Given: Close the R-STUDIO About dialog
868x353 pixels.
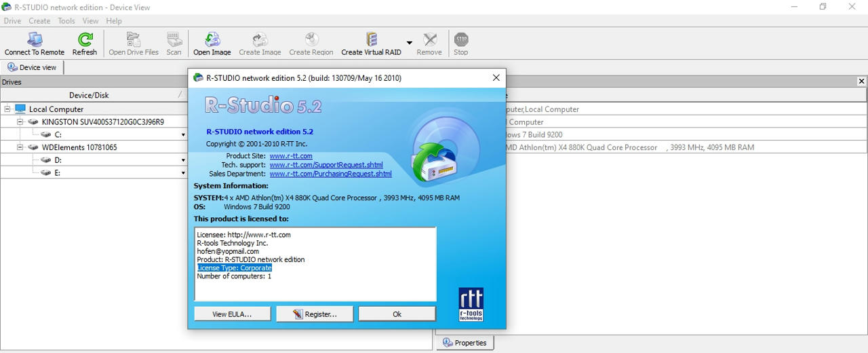Looking at the screenshot, I should click(x=496, y=78).
